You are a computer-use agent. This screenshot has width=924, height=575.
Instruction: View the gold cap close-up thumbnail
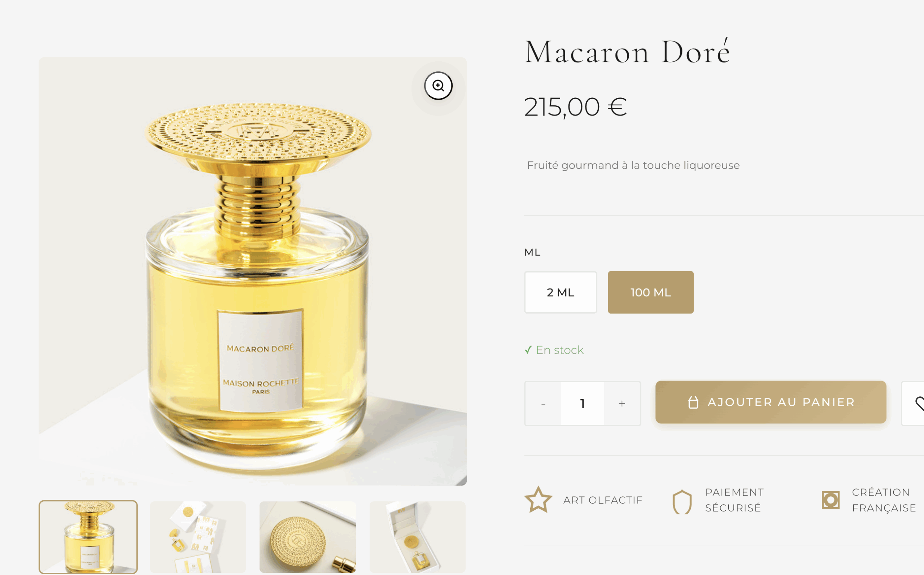308,537
